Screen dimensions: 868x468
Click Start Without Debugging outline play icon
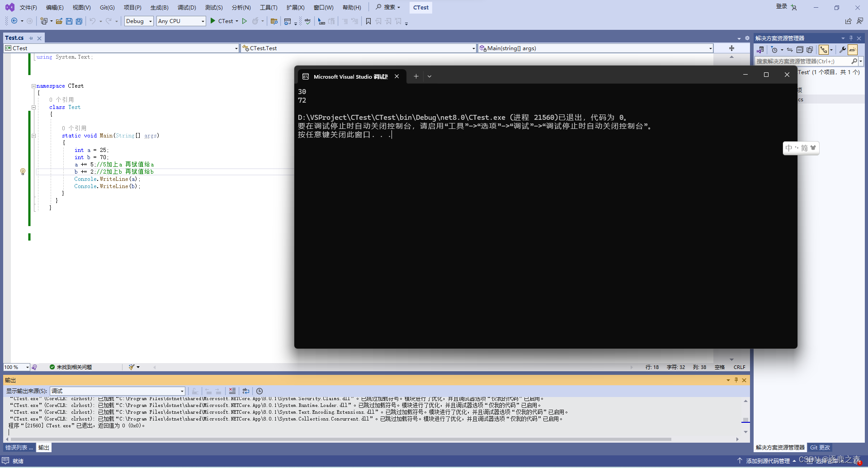pos(245,21)
